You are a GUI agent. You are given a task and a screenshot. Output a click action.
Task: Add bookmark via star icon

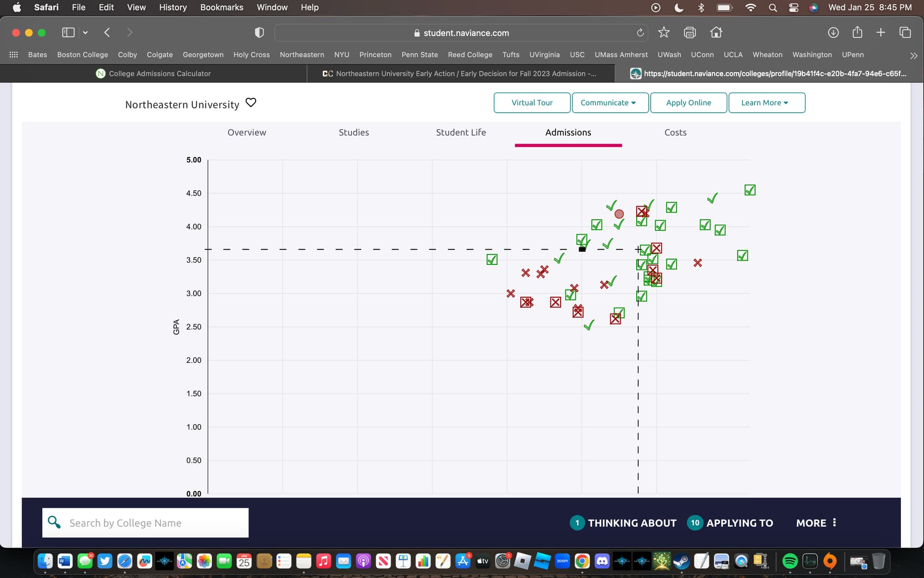click(x=664, y=32)
